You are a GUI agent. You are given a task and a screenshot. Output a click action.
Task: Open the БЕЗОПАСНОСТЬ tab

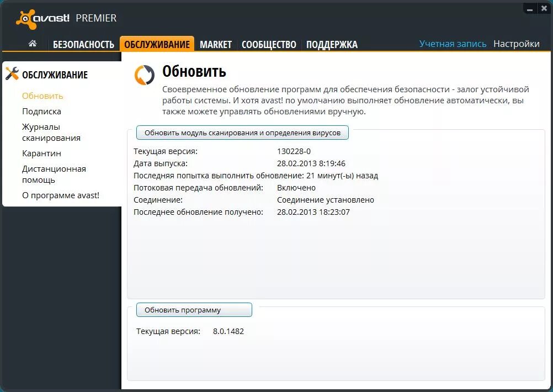point(83,45)
